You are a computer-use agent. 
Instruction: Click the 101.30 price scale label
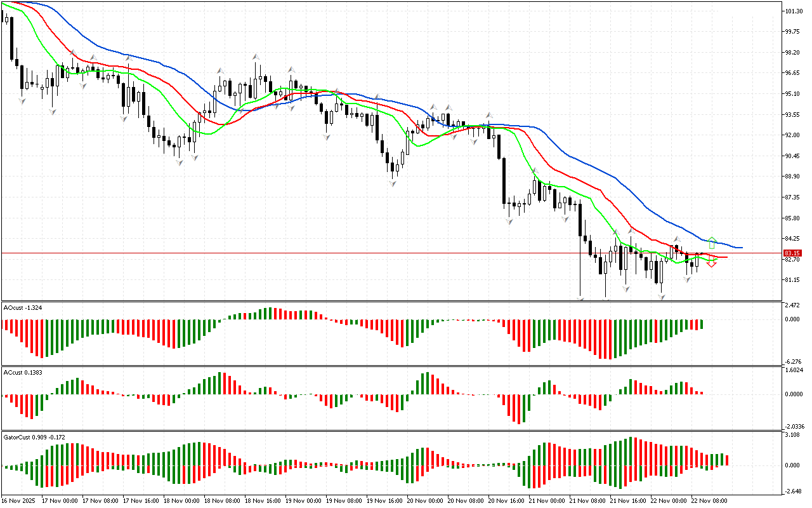pyautogui.click(x=794, y=11)
